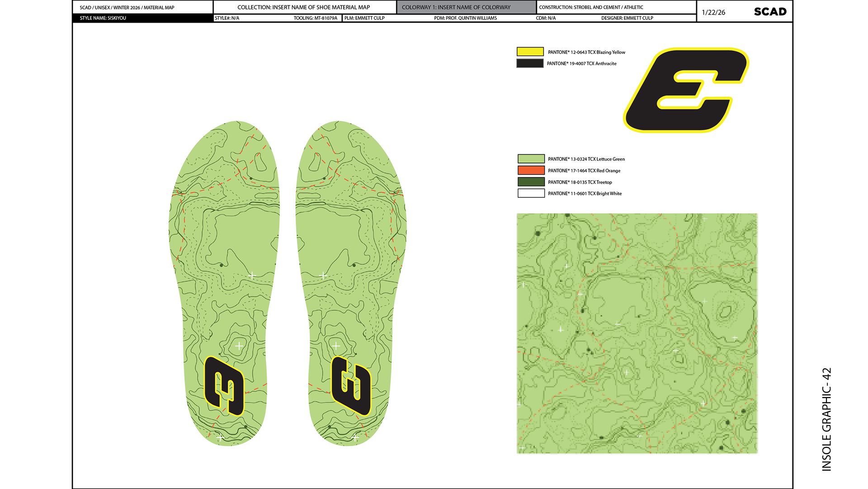Click the 1/22/26 date
This screenshot has width=868, height=489.
pyautogui.click(x=713, y=12)
